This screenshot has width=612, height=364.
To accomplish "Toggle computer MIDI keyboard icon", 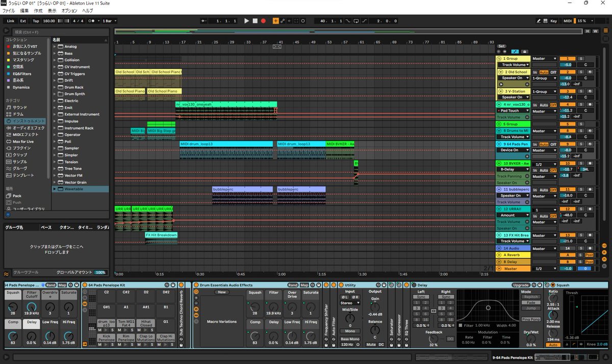I will pyautogui.click(x=546, y=21).
